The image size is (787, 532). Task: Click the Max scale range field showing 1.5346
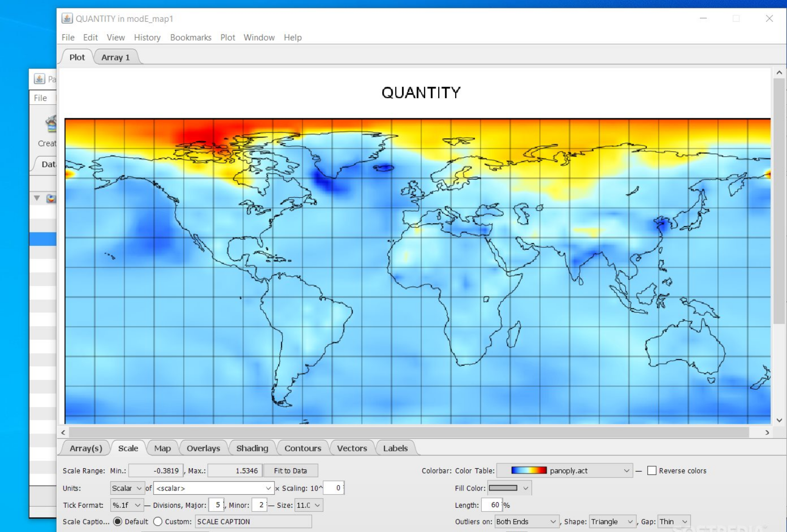pyautogui.click(x=235, y=470)
